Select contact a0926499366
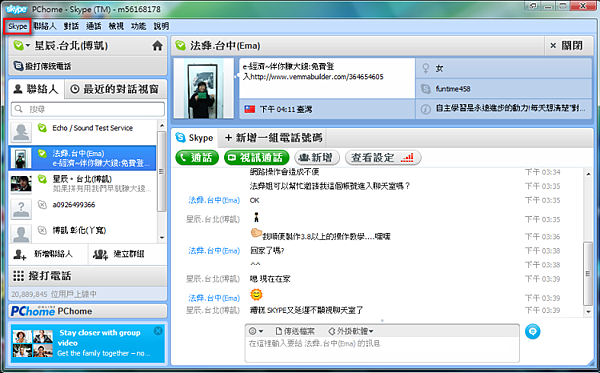Viewport: 600px width, 373px height. [x=83, y=209]
